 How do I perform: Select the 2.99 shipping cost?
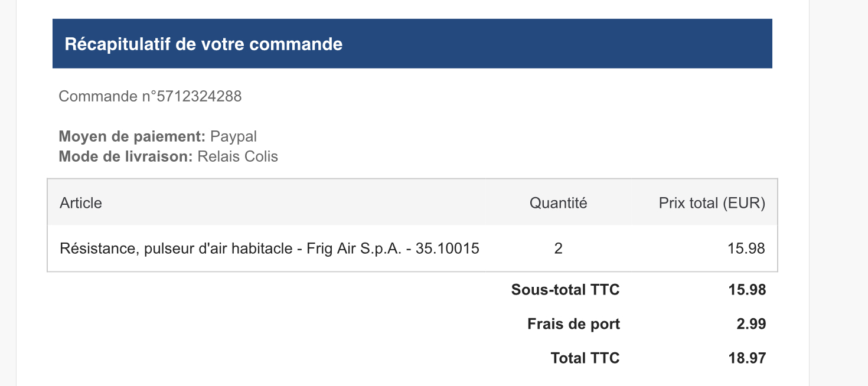point(751,324)
